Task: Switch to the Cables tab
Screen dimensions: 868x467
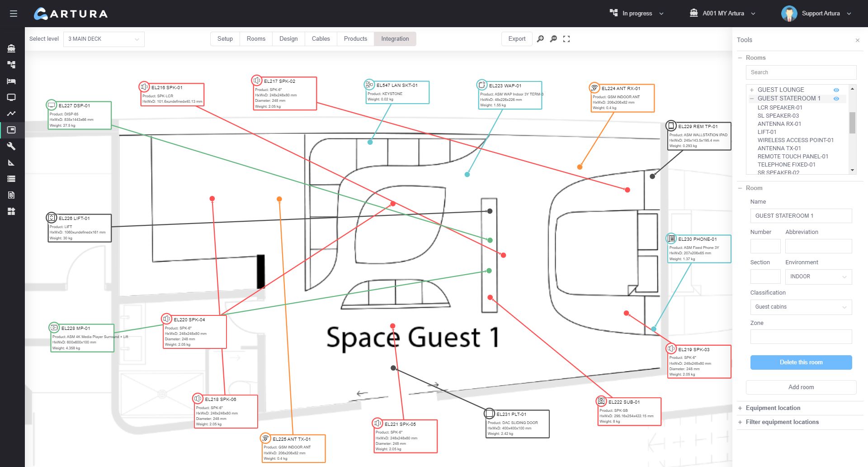Action: tap(321, 39)
